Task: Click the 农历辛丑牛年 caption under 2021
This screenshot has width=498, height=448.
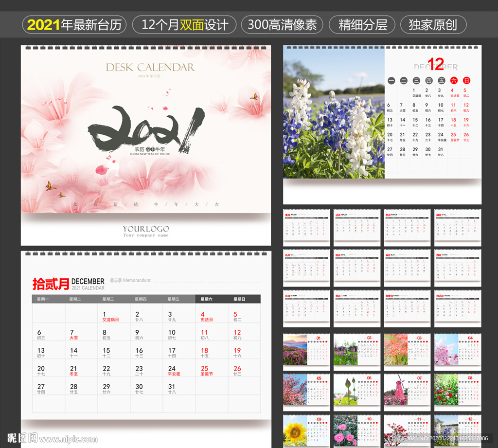Action: [150, 149]
